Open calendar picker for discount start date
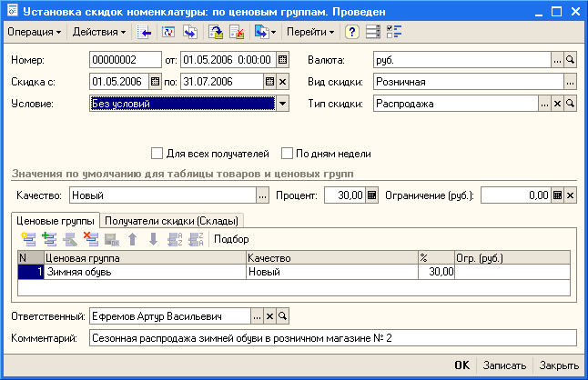This screenshot has width=588, height=380. pyautogui.click(x=155, y=81)
